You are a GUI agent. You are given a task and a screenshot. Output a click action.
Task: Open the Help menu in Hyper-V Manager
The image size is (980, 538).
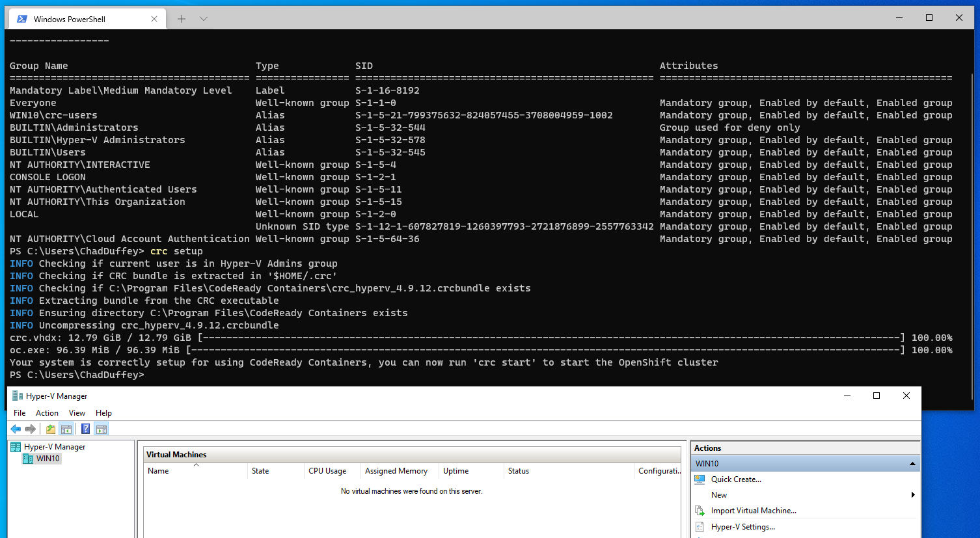[x=103, y=413]
